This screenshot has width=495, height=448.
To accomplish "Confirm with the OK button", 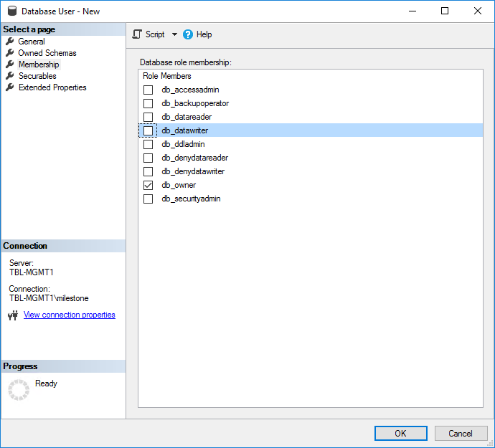I will [x=400, y=433].
